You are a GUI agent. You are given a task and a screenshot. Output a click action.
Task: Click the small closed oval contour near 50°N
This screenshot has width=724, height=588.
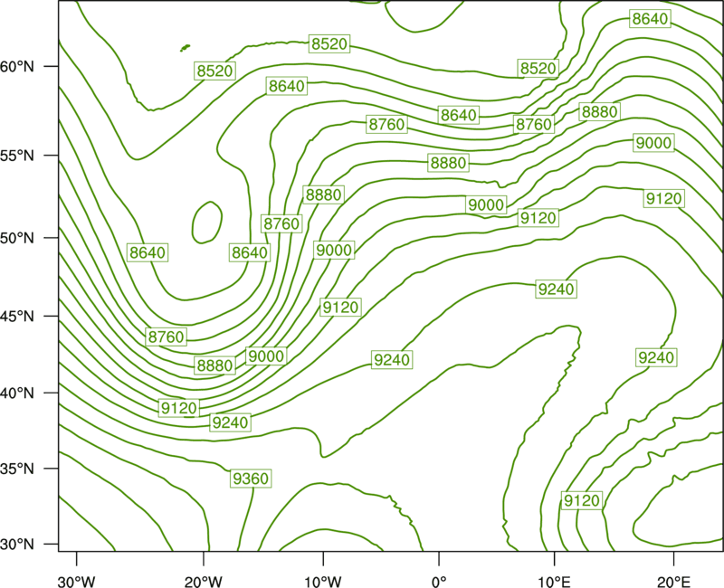[207, 223]
